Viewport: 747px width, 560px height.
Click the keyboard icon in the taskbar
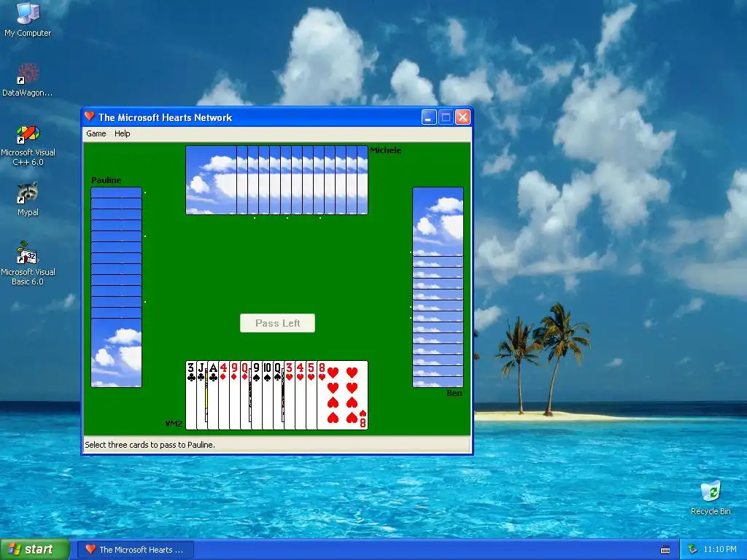(665, 550)
